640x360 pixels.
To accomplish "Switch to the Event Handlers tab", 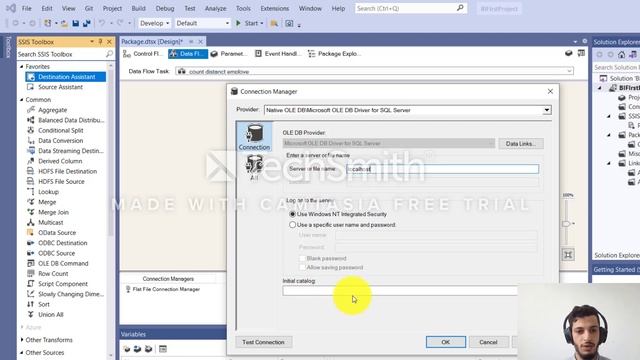I will point(278,53).
